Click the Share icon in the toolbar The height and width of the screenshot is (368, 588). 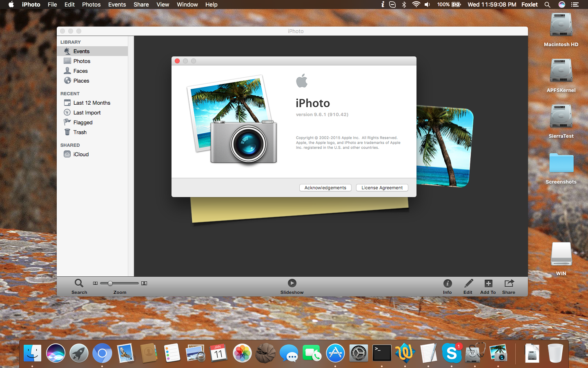(x=509, y=283)
